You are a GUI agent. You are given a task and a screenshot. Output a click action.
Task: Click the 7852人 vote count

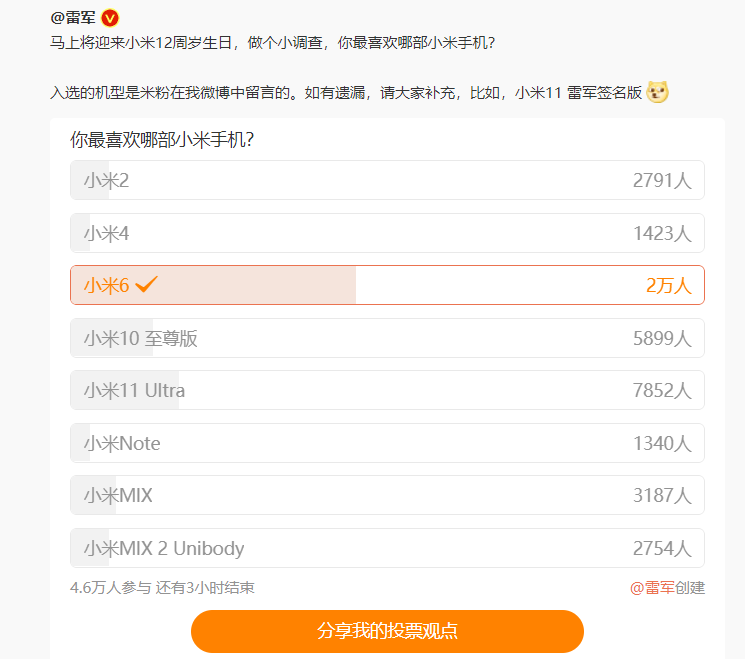(662, 391)
